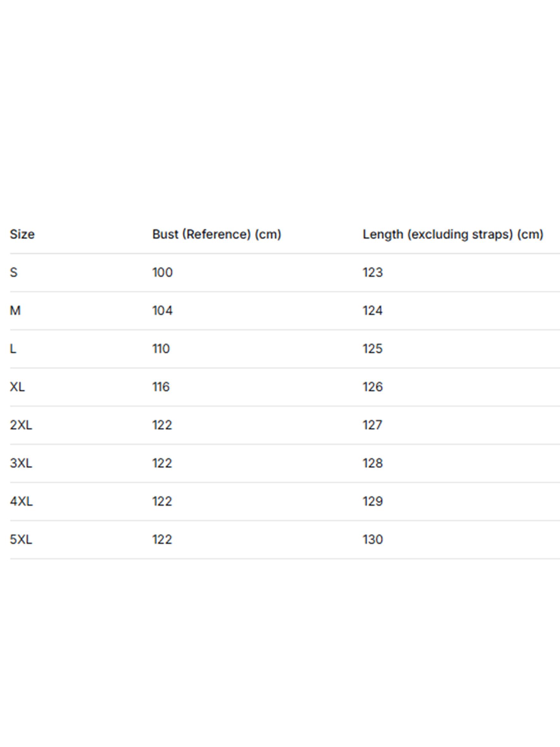Screen dimensions: 560x747
Task: Select the 4XL size row label
Action: [x=21, y=501]
